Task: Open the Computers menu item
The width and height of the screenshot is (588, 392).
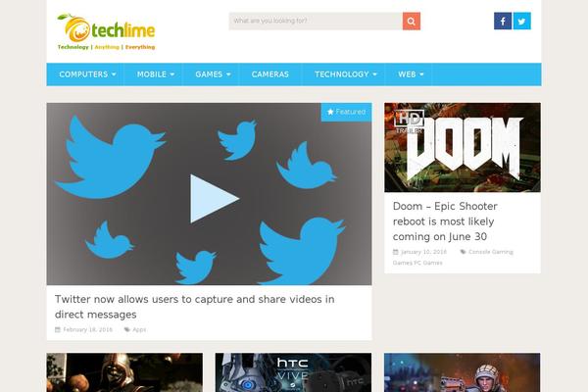Action: click(83, 74)
